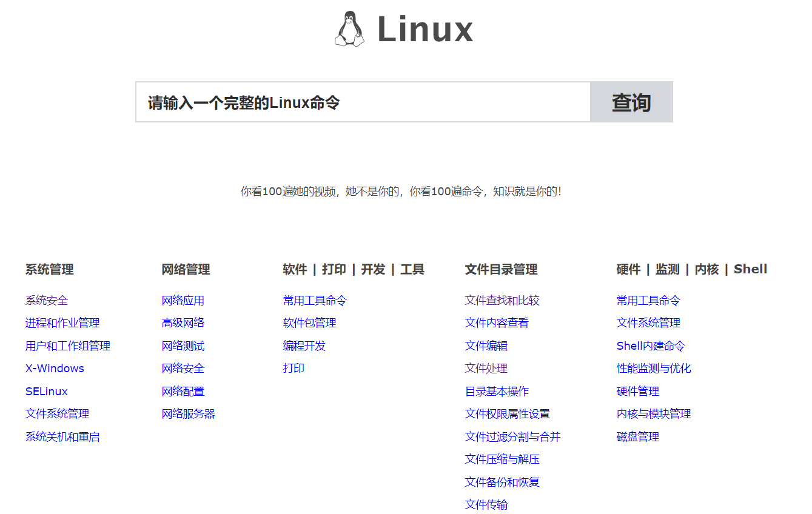Visit 系统关机和重启 page

[x=62, y=437]
